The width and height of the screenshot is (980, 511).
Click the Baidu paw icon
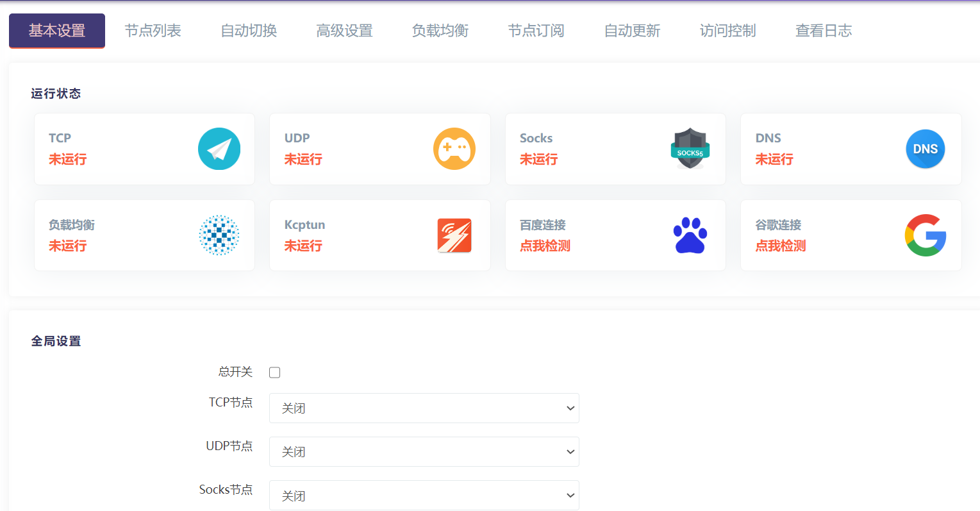(x=690, y=235)
